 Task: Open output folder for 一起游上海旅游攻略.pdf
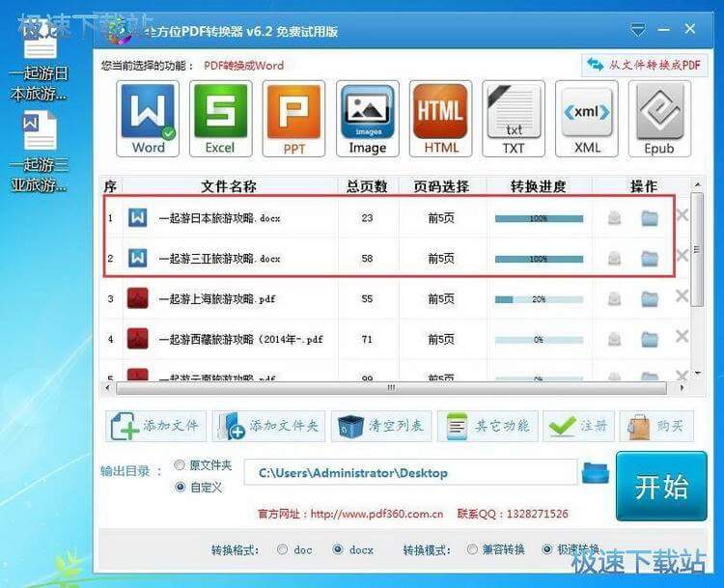[650, 298]
